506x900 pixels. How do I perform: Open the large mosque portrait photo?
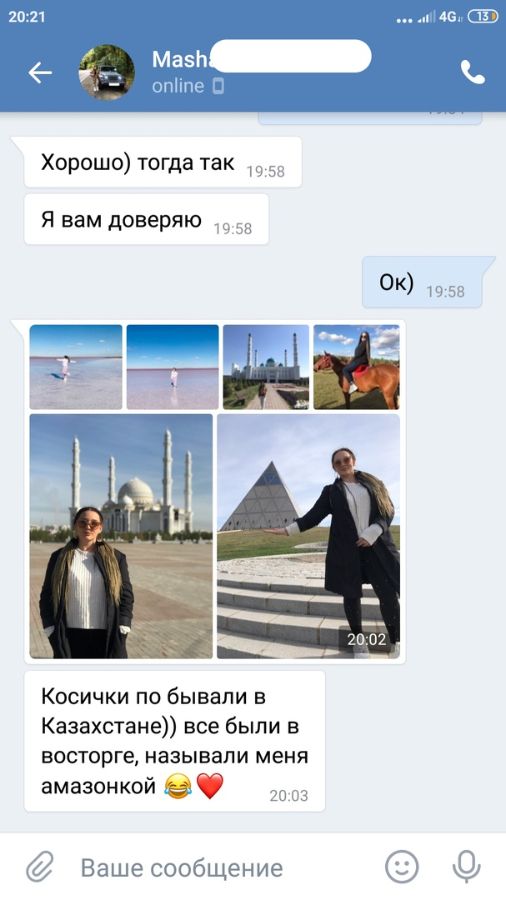(121, 536)
